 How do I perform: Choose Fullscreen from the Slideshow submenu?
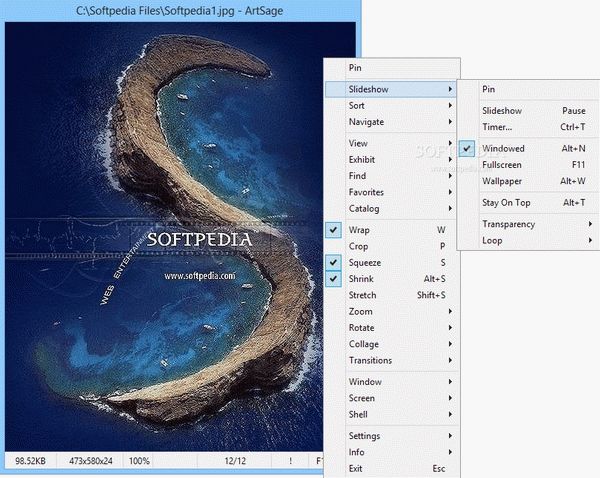tap(503, 165)
